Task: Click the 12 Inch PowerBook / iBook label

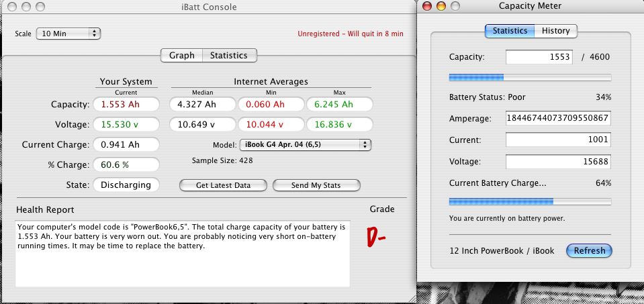Action: pos(502,251)
